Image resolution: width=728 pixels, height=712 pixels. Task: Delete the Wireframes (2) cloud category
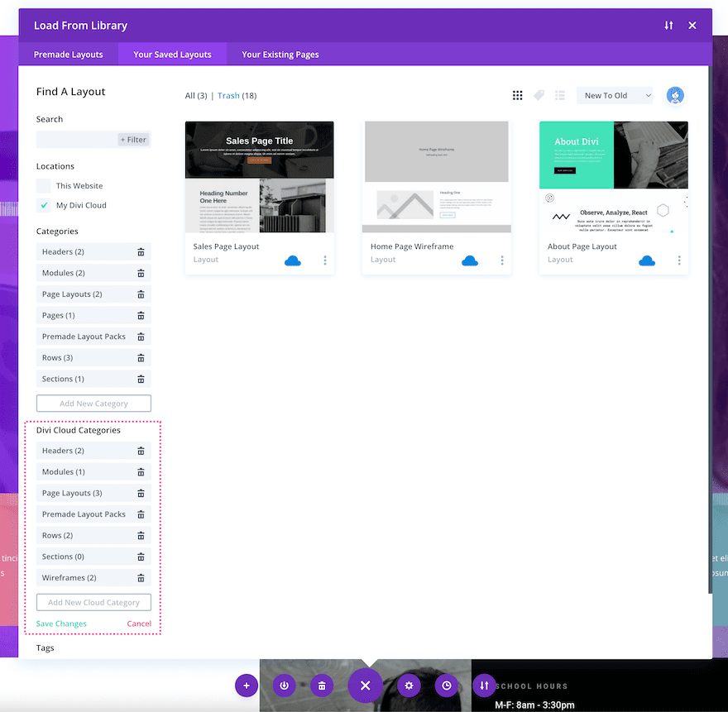[141, 578]
